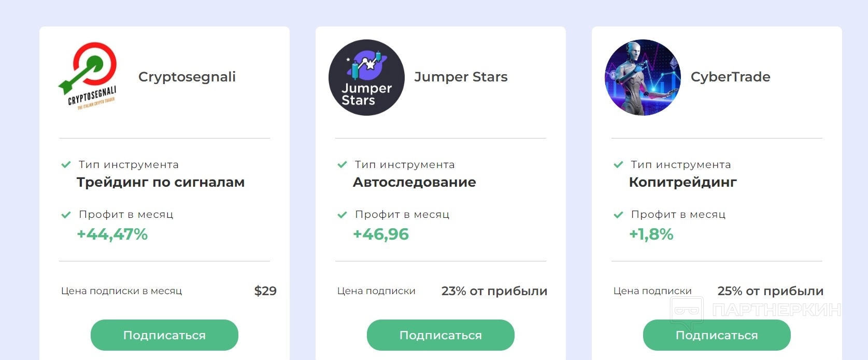This screenshot has height=360, width=868.
Task: Click checkmark beside Cryptosegnali monthly profit
Action: 66,215
